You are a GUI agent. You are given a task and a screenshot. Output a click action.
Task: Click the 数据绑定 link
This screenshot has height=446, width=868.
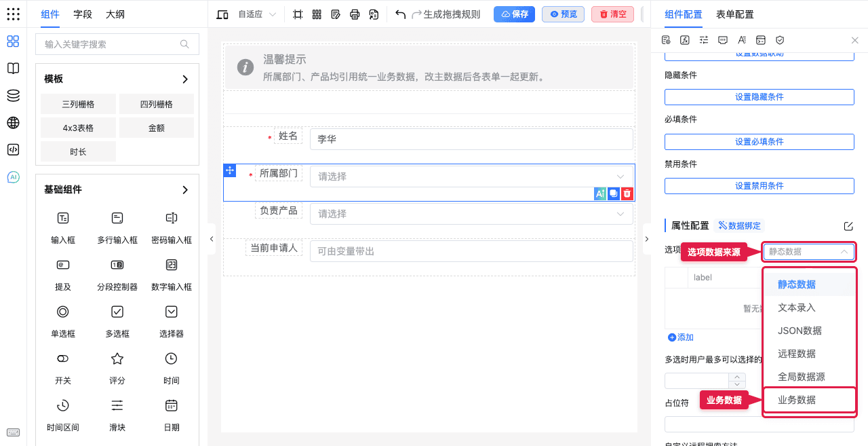point(740,226)
